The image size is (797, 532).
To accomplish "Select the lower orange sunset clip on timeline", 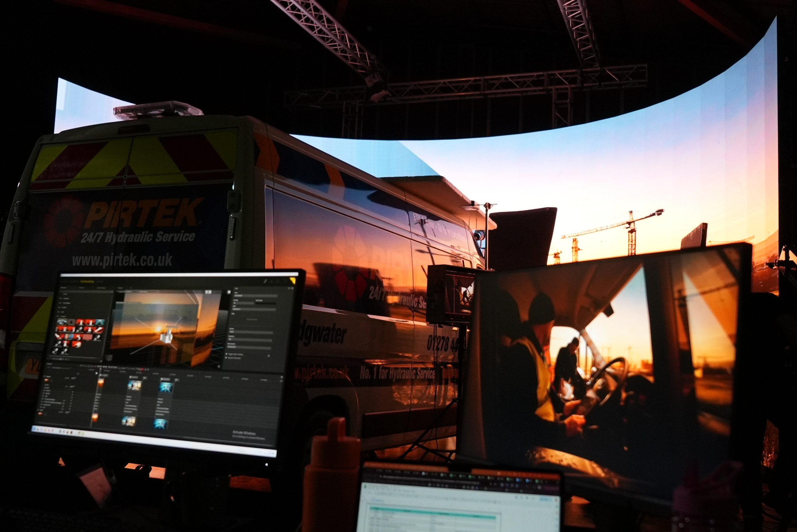I will 95,418.
